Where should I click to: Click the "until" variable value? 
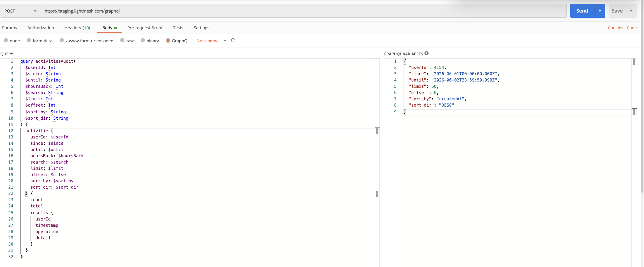(464, 80)
